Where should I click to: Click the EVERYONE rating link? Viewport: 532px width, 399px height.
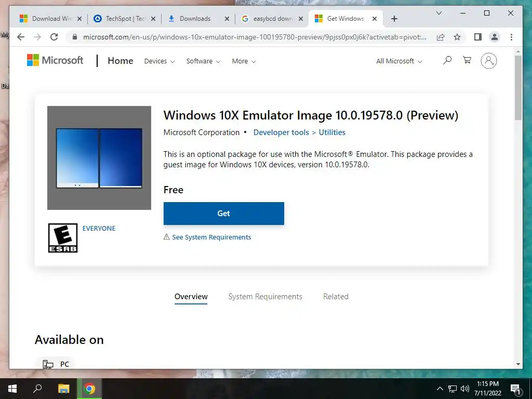coord(99,229)
